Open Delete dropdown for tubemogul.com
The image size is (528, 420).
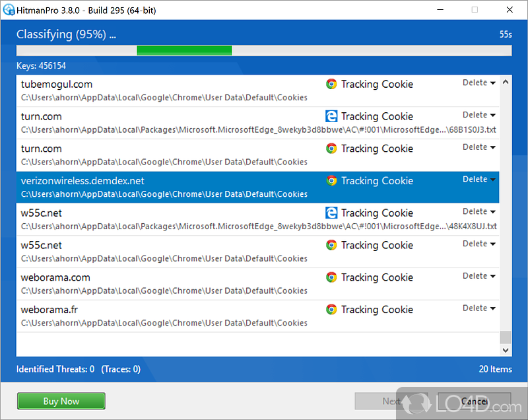pos(479,83)
